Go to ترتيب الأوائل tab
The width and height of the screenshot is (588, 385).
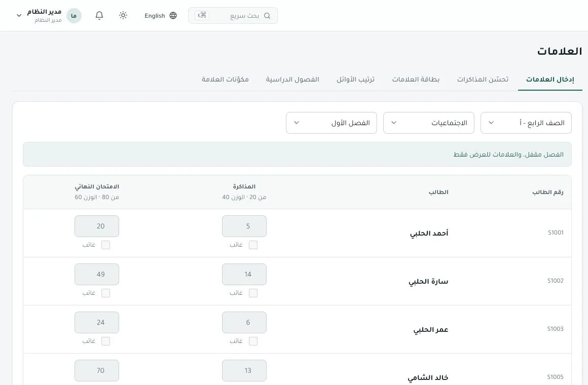pos(355,80)
